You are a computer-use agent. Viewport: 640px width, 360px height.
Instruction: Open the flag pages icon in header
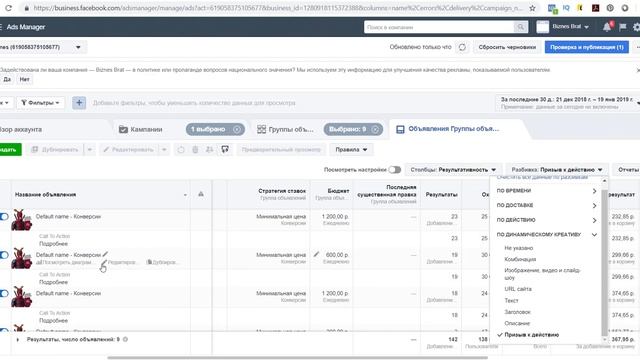[x=622, y=27]
